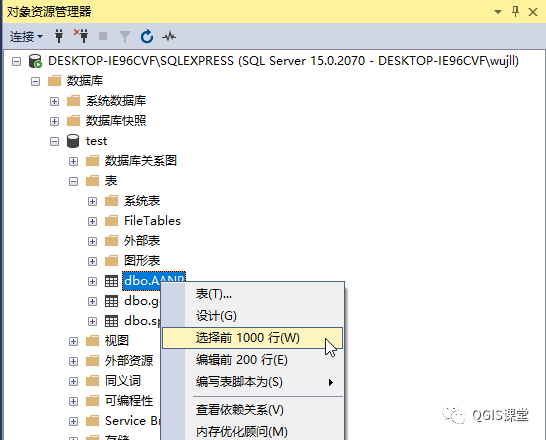
Task: Expand the 系统数据库 folder
Action: click(54, 101)
